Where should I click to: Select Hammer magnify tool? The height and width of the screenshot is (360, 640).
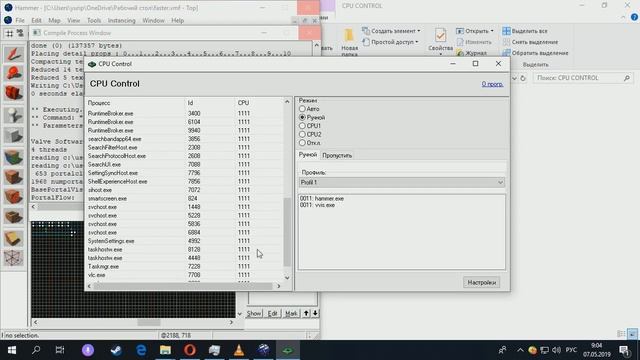13,73
